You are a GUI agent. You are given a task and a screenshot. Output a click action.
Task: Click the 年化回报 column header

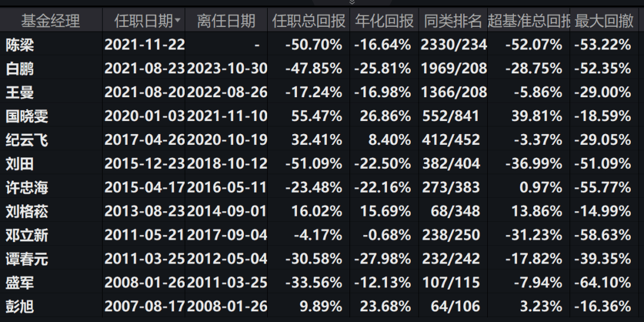pyautogui.click(x=384, y=21)
